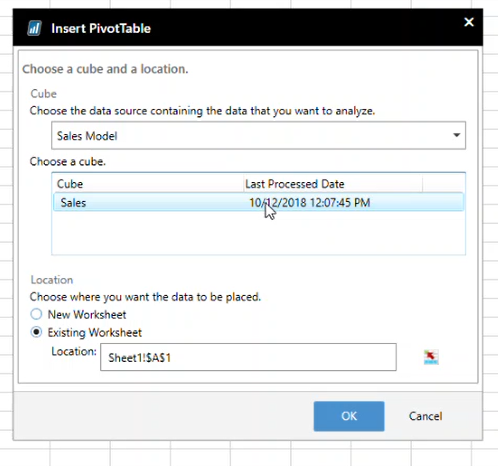498x466 pixels.
Task: Focus the Location input field with Sheet1!$A$1
Action: click(x=248, y=357)
